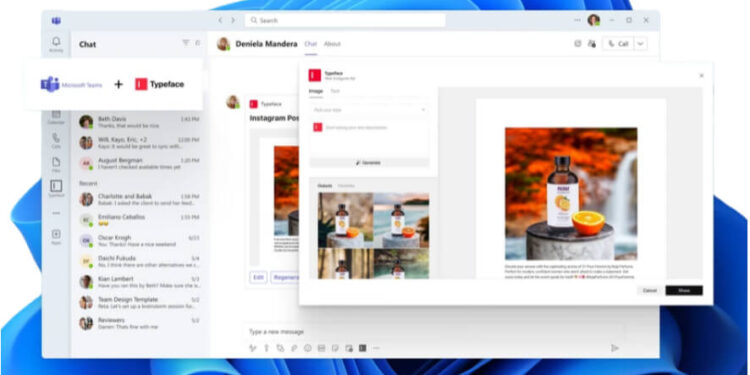Screen dimensions: 750x375
Task: Open the Reviewers chat
Action: click(x=139, y=323)
